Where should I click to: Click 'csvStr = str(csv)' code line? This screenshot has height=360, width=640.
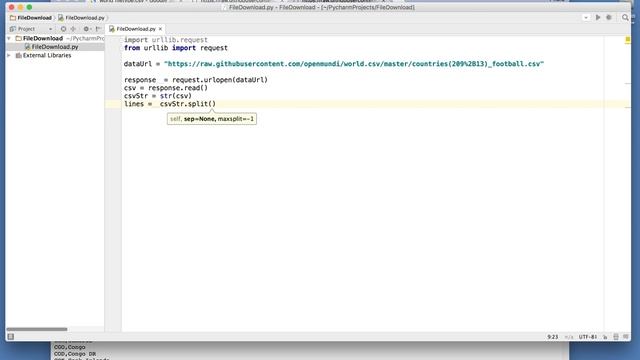click(x=158, y=96)
